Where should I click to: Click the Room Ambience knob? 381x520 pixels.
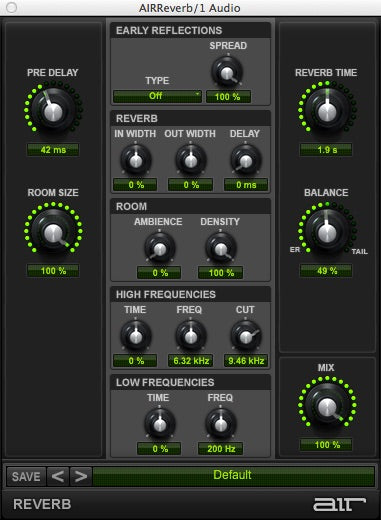pyautogui.click(x=160, y=248)
